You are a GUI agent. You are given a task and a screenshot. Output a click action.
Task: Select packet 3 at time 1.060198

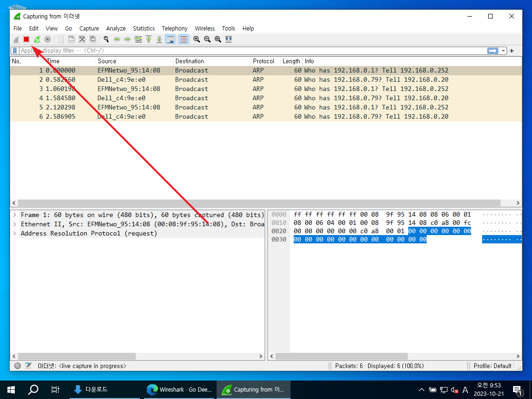tap(266, 89)
